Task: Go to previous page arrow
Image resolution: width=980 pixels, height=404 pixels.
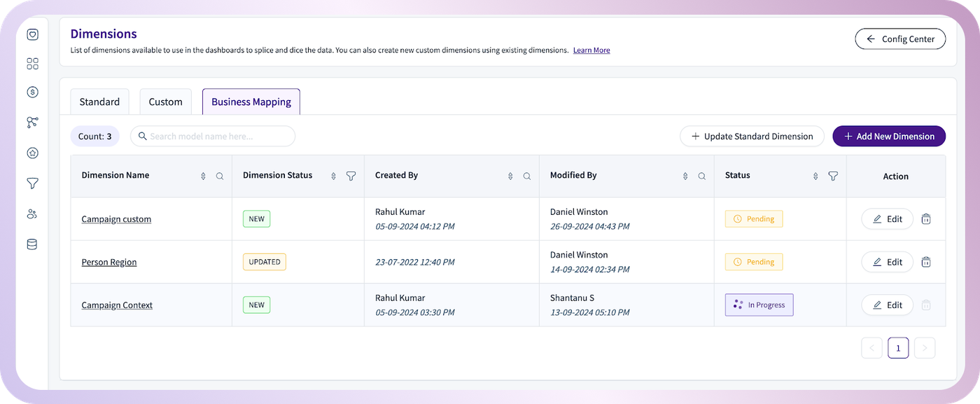Action: (x=871, y=348)
